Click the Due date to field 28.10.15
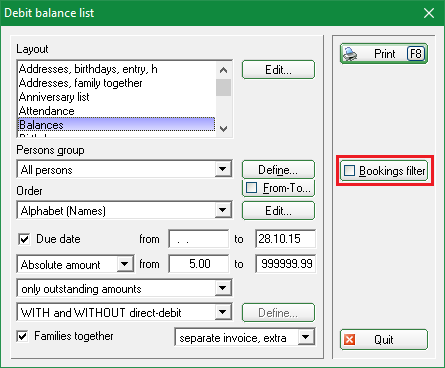This screenshot has width=445, height=368. point(286,239)
